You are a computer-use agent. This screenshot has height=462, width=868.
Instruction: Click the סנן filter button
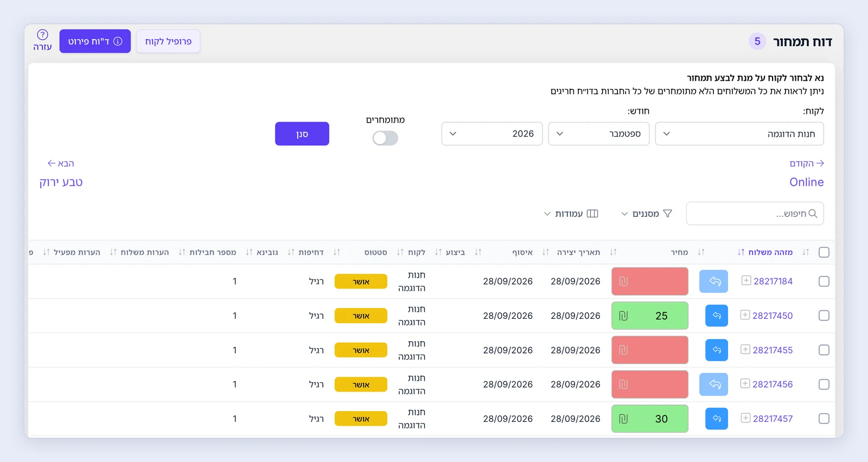(x=302, y=134)
